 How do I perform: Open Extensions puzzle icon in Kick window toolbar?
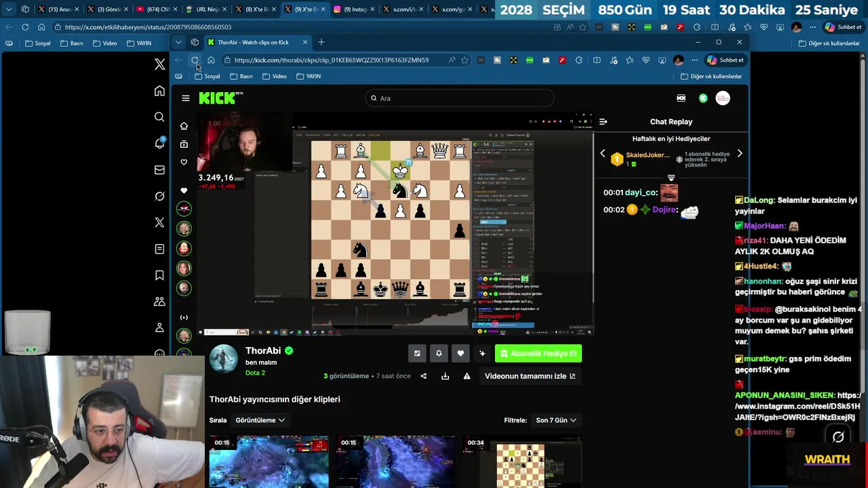(578, 60)
